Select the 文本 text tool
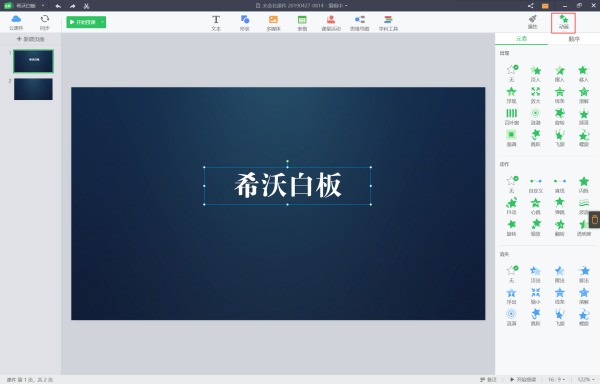This screenshot has height=384, width=600. [216, 23]
